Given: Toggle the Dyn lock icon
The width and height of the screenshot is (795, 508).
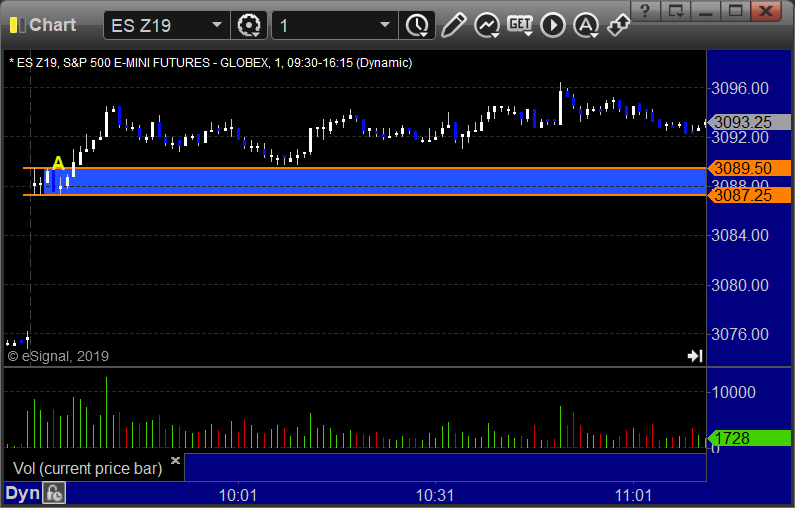Looking at the screenshot, I should pyautogui.click(x=54, y=493).
